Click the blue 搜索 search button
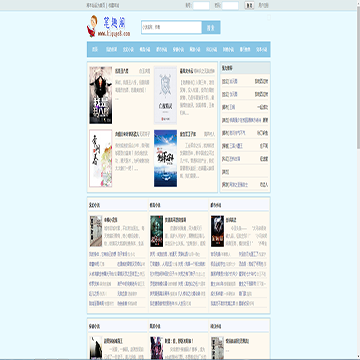The width and height of the screenshot is (360, 360). pyautogui.click(x=211, y=27)
